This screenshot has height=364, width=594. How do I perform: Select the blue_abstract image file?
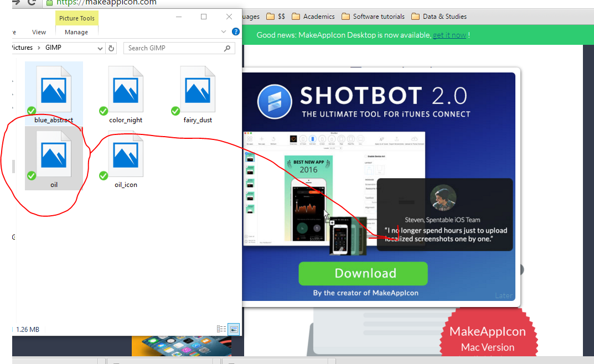pos(54,93)
